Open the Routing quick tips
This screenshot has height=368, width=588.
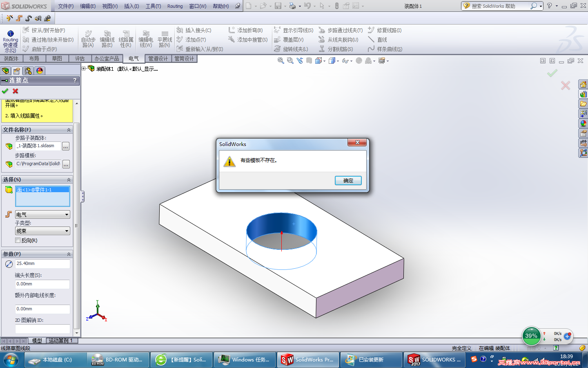(10, 41)
